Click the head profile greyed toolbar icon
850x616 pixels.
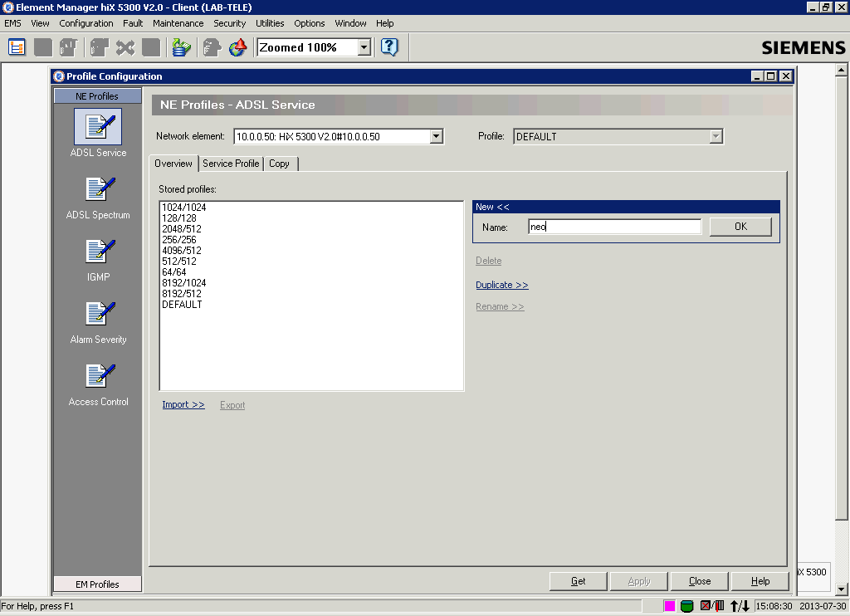coord(212,47)
